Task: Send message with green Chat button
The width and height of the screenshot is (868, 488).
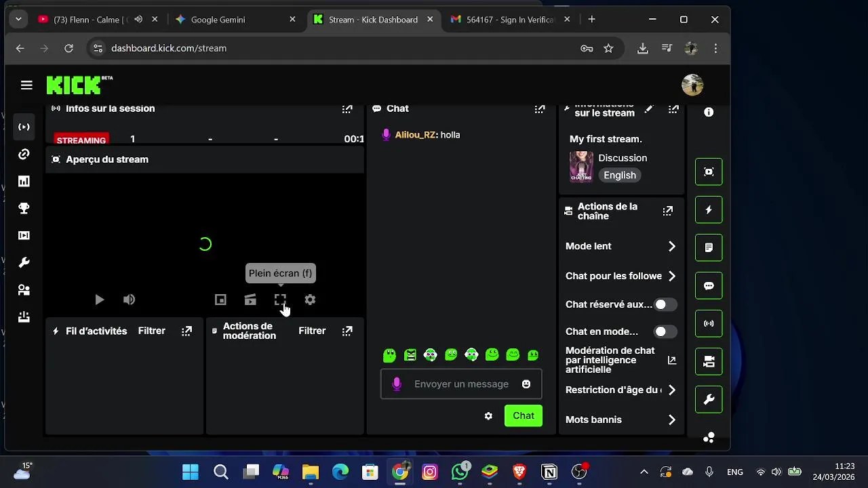Action: [524, 416]
